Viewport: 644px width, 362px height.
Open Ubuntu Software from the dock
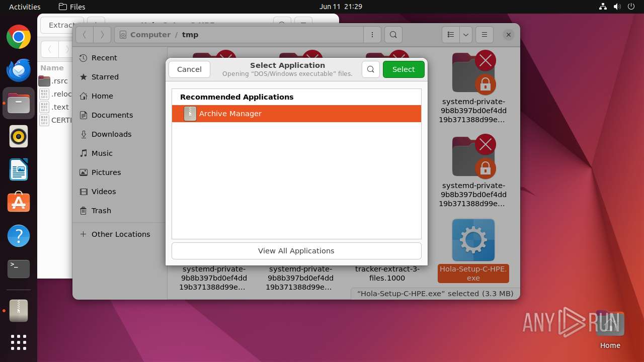coord(19,203)
